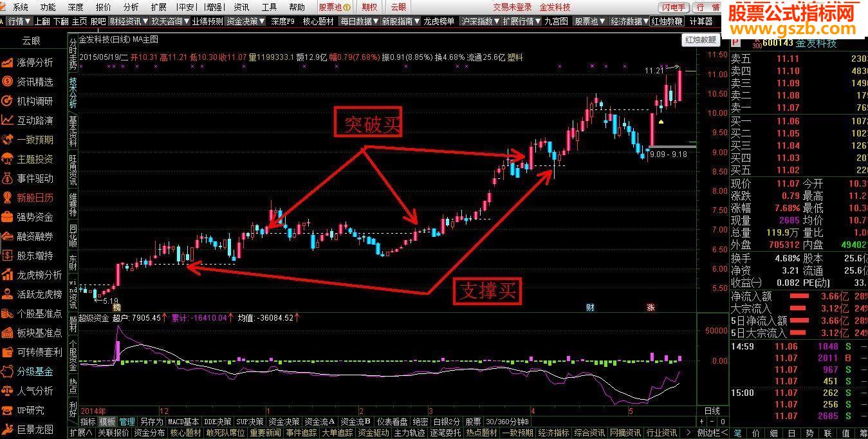
Task: Expand the 每日数据 dropdown
Action: coord(358,21)
